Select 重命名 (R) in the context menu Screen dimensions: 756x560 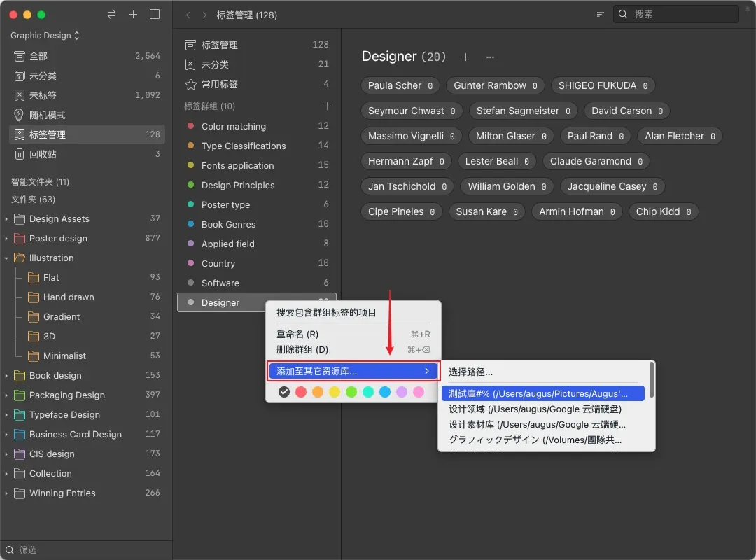(353, 335)
